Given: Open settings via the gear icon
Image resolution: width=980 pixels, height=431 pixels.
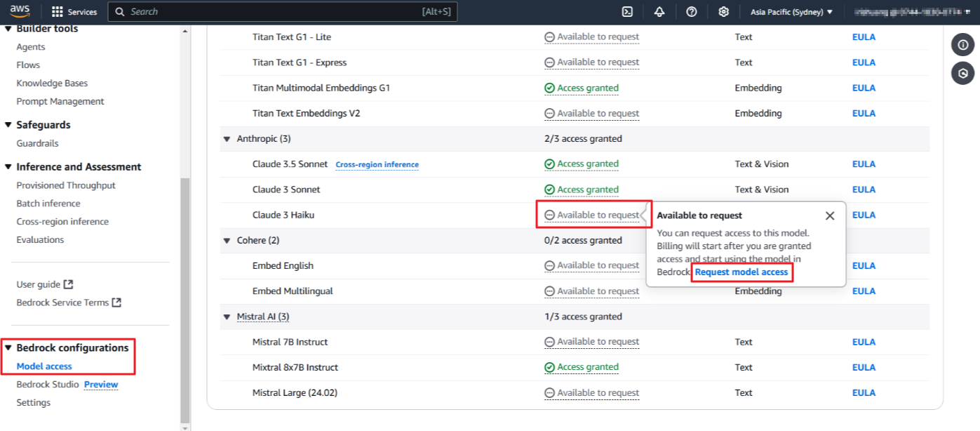Looking at the screenshot, I should (725, 11).
